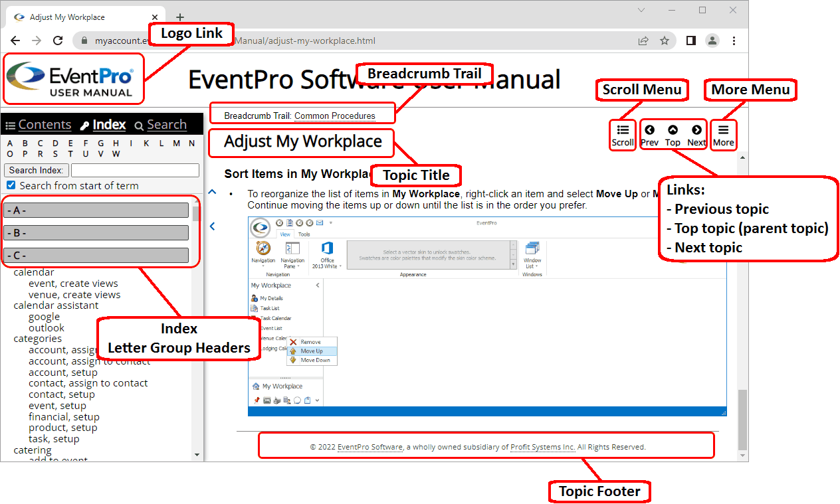
Task: Open index entry 'outlook'
Action: [47, 328]
